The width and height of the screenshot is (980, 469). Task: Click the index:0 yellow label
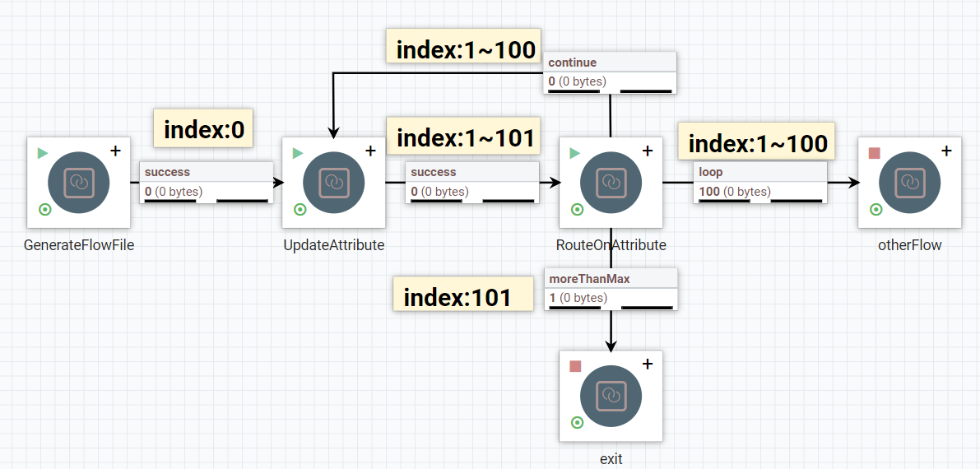click(x=203, y=129)
